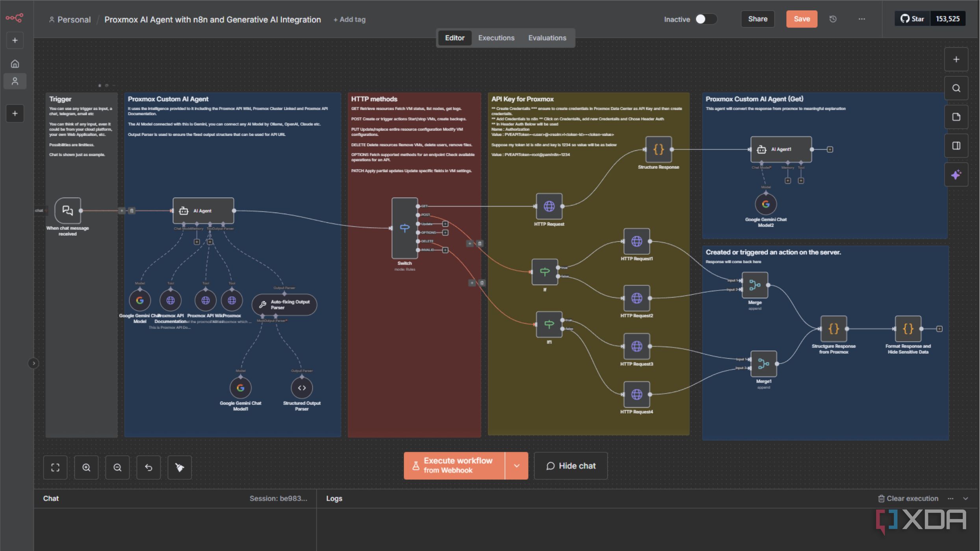
Task: Open the node search magnifier button
Action: click(x=956, y=88)
